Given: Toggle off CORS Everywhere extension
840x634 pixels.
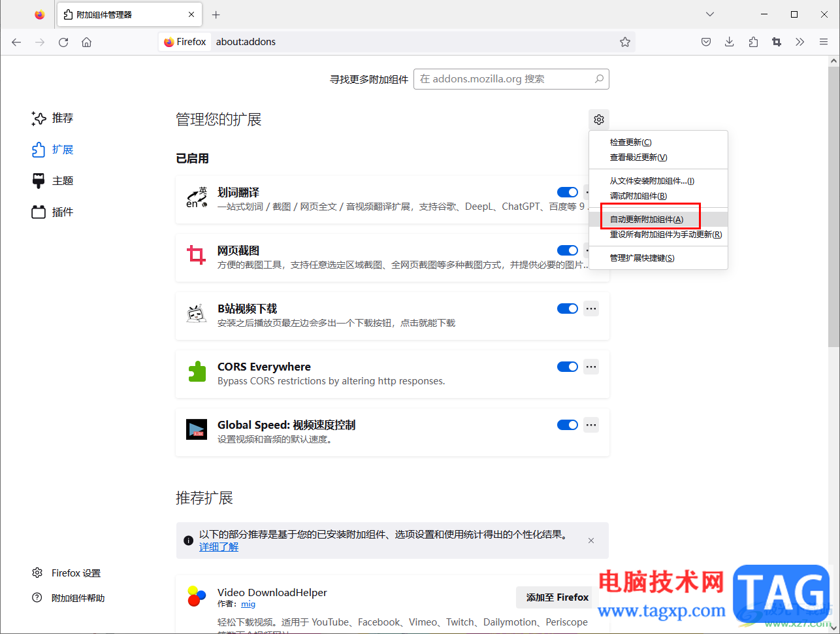Looking at the screenshot, I should (x=568, y=367).
